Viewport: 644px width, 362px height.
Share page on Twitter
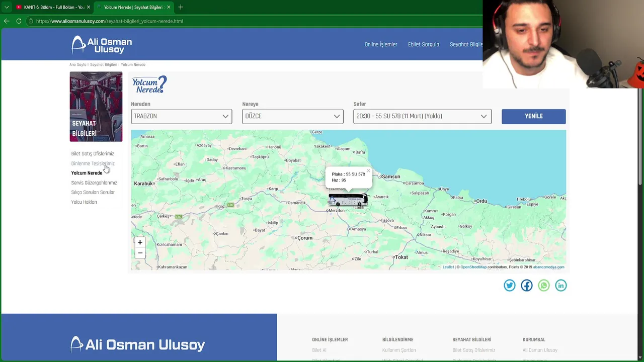pos(510,286)
